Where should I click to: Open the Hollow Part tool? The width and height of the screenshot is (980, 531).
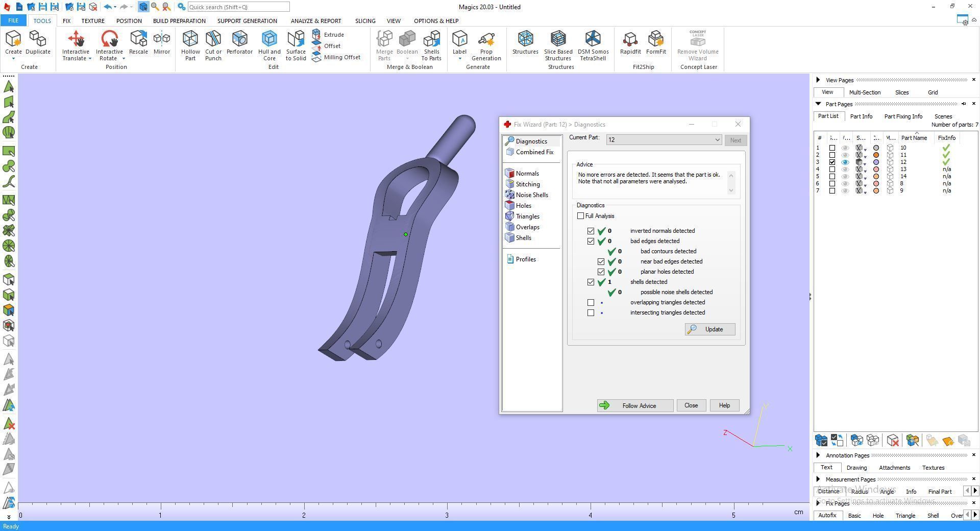point(190,45)
